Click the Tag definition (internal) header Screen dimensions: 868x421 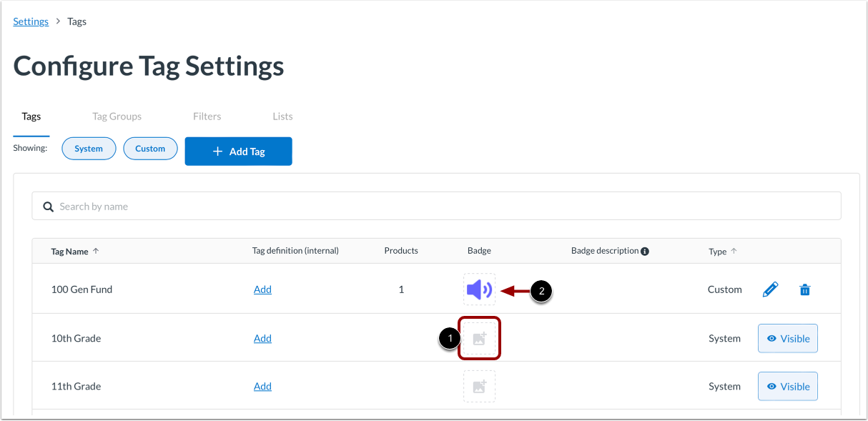click(295, 251)
